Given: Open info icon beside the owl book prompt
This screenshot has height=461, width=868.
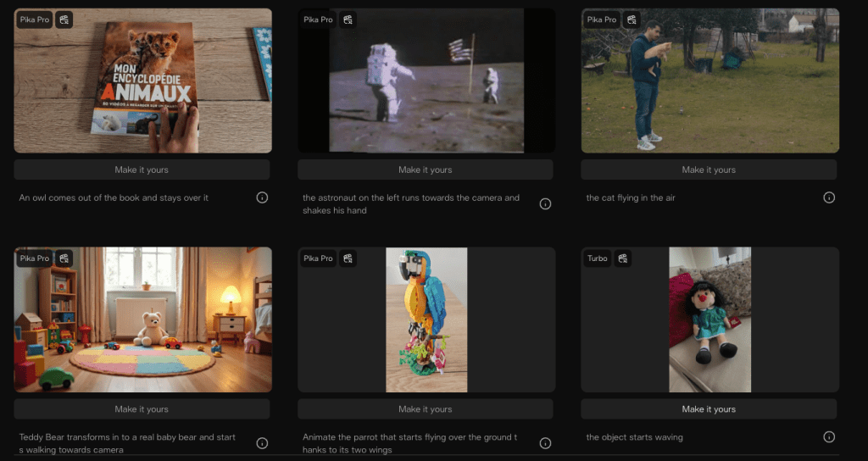Looking at the screenshot, I should coord(262,197).
